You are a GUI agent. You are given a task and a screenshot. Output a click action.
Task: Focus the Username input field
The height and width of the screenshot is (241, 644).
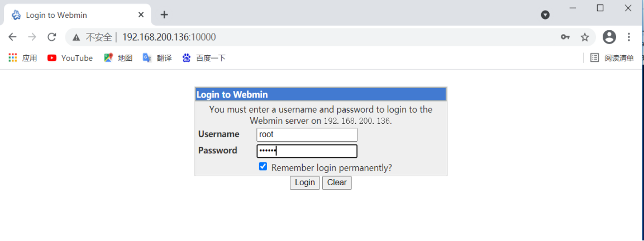(307, 134)
